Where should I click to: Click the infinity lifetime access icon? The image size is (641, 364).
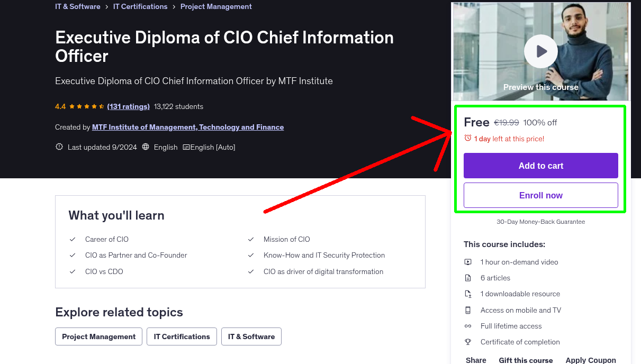[468, 326]
